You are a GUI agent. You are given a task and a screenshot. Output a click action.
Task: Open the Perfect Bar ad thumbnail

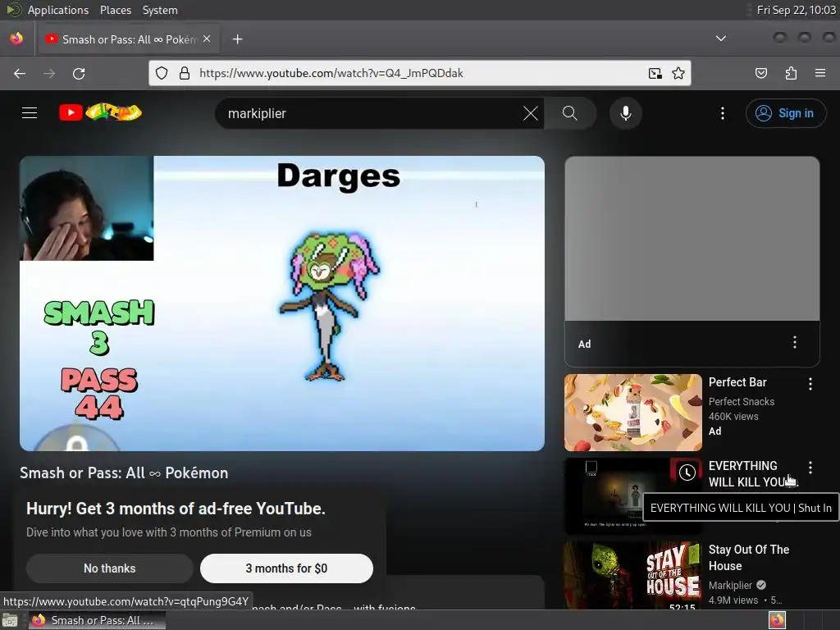(x=632, y=413)
